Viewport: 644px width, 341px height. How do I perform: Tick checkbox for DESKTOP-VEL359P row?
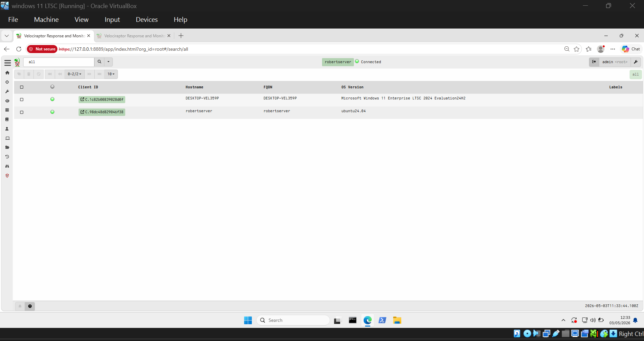[22, 99]
